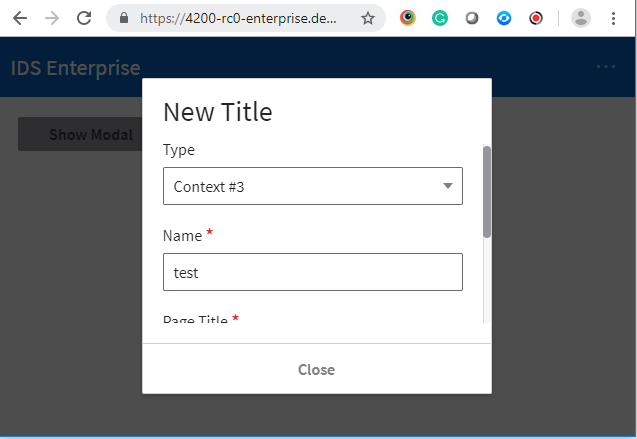Image resolution: width=637 pixels, height=439 pixels.
Task: Click the New Title modal heading
Action: (218, 112)
